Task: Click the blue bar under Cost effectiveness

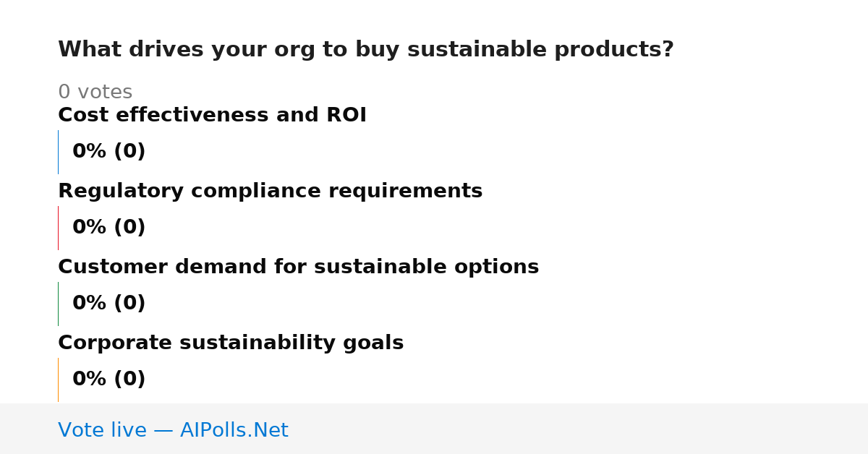Action: (58, 152)
